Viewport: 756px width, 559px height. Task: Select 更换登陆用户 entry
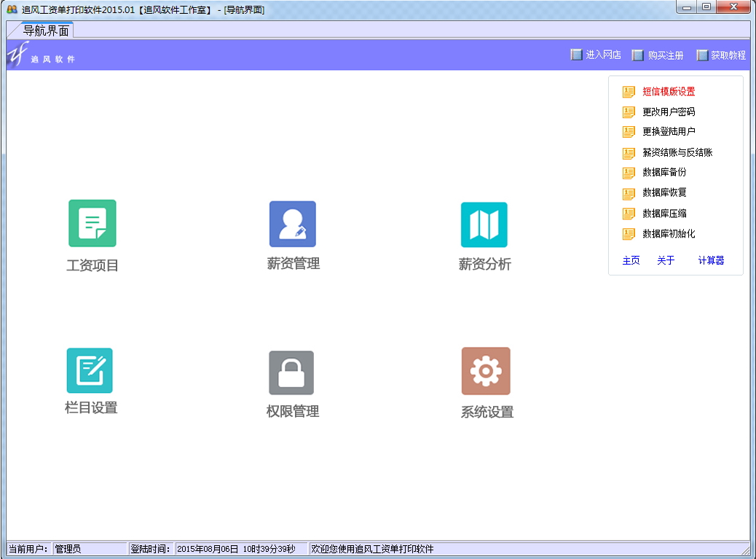(x=668, y=132)
